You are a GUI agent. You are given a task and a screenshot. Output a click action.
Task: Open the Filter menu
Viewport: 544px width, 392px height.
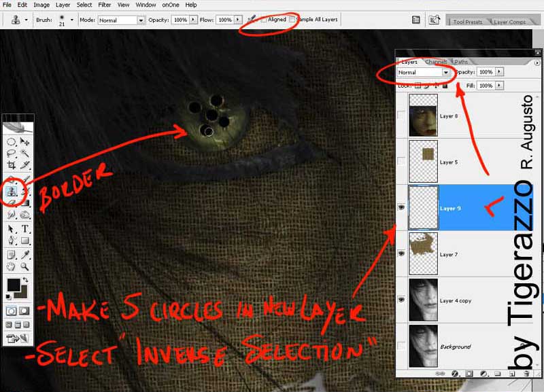104,5
